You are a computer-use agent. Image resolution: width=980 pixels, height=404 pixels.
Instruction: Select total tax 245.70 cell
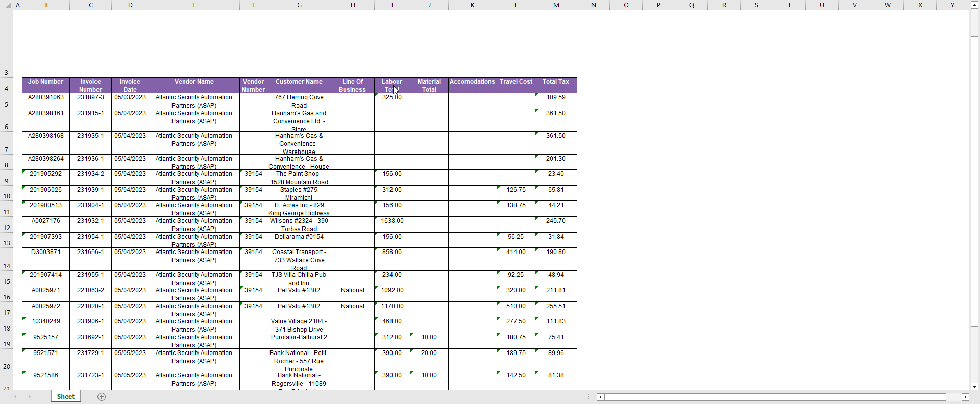pyautogui.click(x=556, y=224)
